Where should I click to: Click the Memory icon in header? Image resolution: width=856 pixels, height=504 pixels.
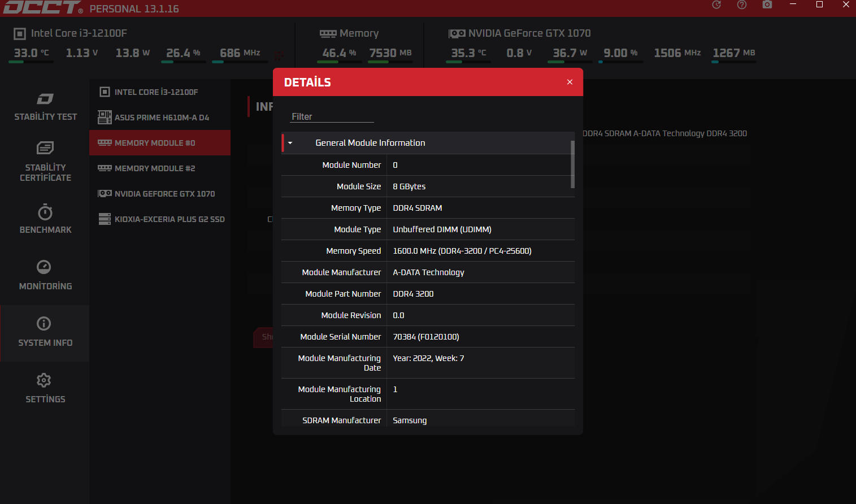pyautogui.click(x=328, y=34)
